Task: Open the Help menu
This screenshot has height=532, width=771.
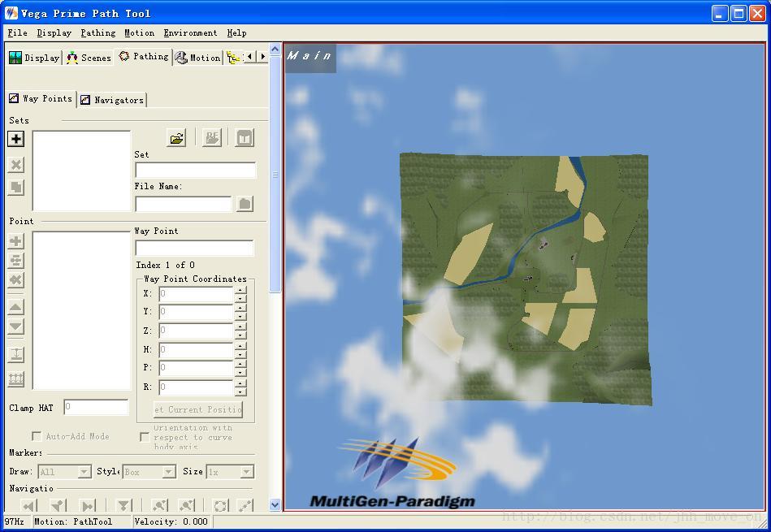Action: [236, 33]
